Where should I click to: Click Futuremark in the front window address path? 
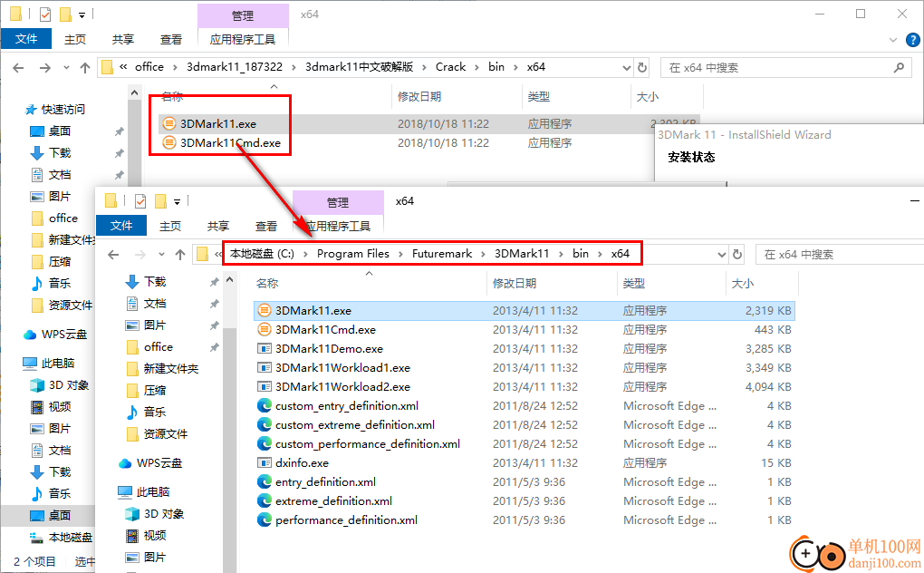442,254
